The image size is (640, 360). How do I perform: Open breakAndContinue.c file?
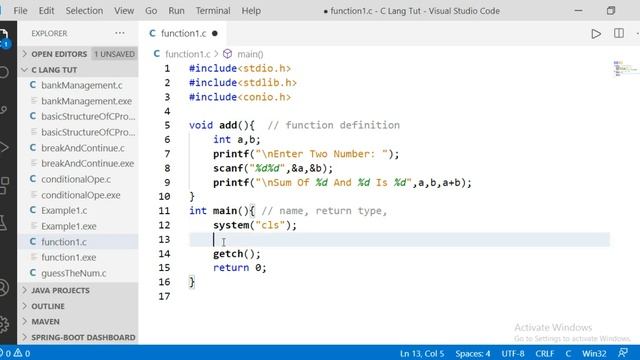coord(83,148)
